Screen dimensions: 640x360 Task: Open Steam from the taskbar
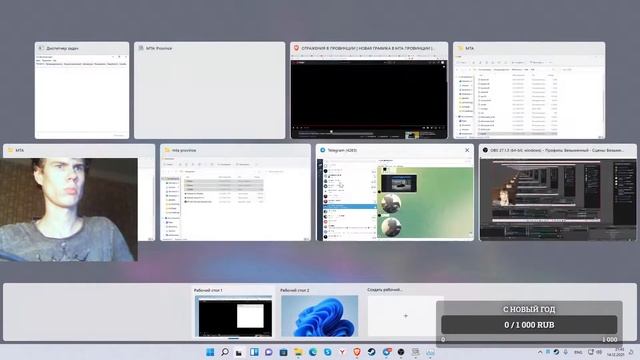coord(371,352)
